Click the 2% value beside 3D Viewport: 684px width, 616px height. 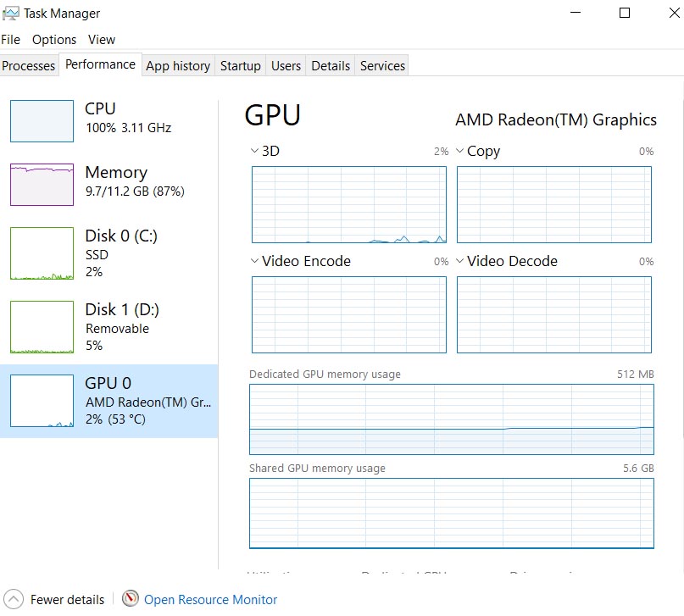coord(441,152)
